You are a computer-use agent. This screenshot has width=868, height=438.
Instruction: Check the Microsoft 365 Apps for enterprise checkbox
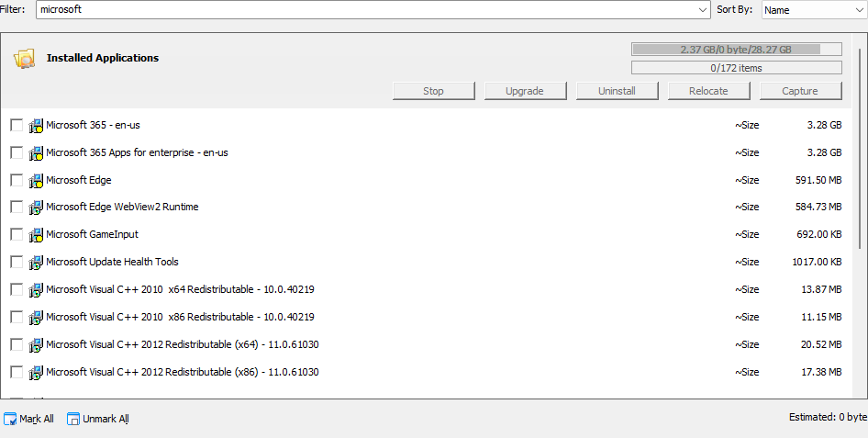[x=17, y=152]
